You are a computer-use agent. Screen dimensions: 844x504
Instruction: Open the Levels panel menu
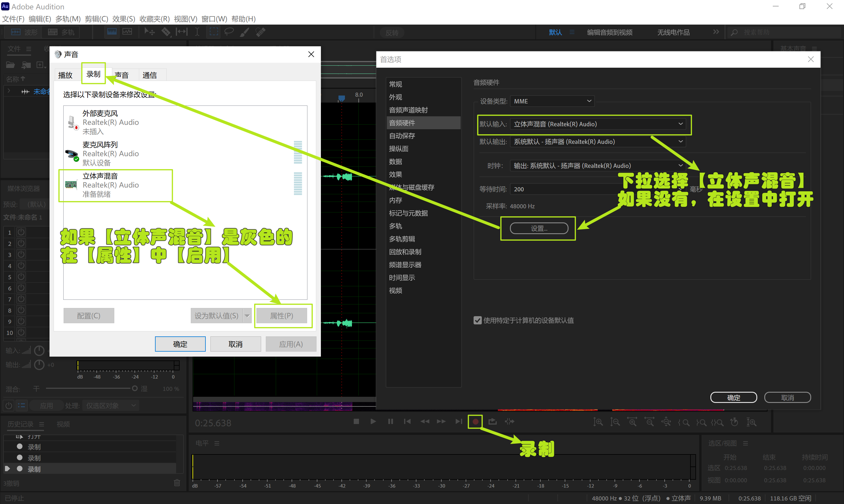pyautogui.click(x=217, y=443)
